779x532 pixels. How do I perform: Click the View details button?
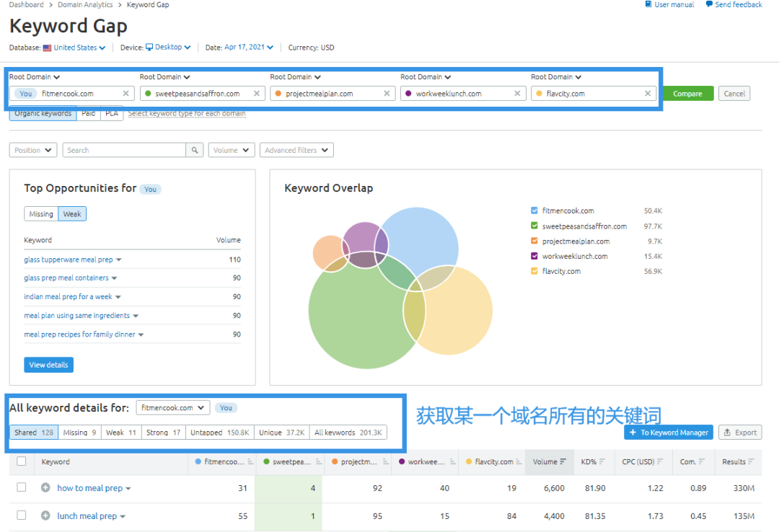click(48, 365)
